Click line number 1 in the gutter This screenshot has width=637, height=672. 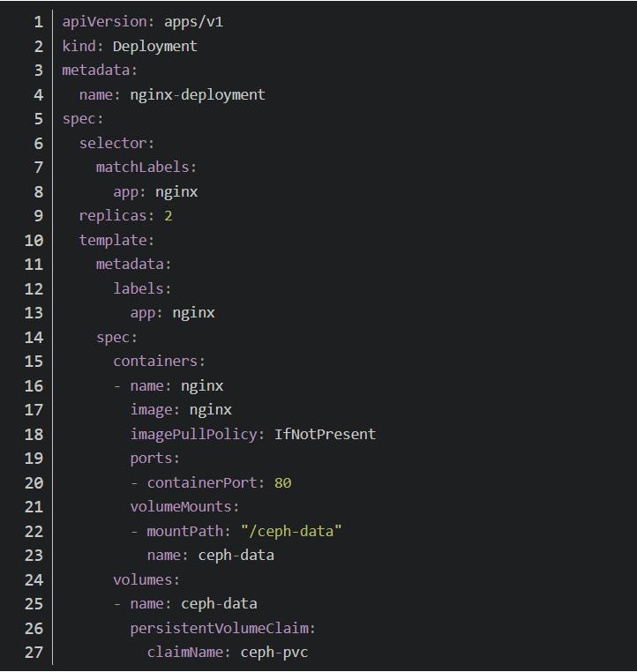pos(39,22)
